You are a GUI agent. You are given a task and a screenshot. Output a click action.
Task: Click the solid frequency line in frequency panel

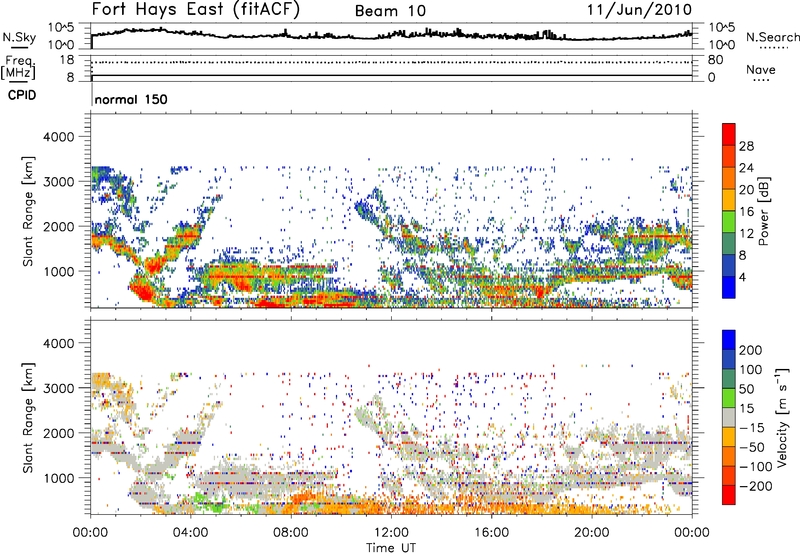point(391,75)
